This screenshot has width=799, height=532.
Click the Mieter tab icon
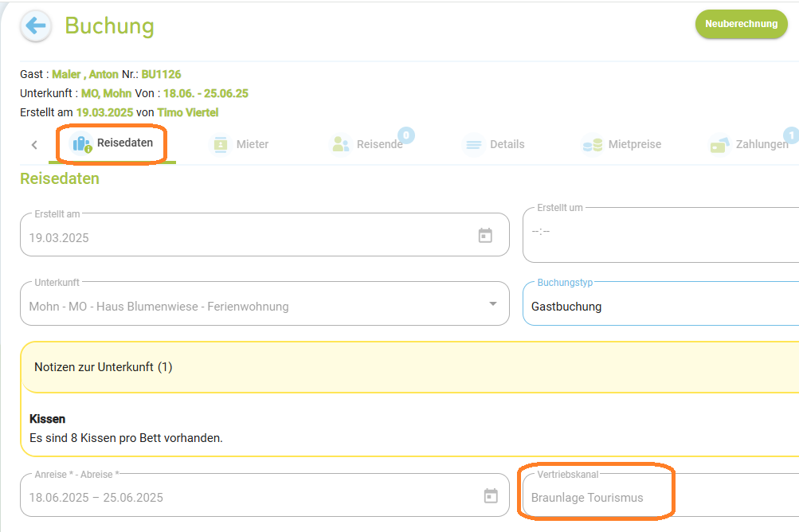[220, 145]
